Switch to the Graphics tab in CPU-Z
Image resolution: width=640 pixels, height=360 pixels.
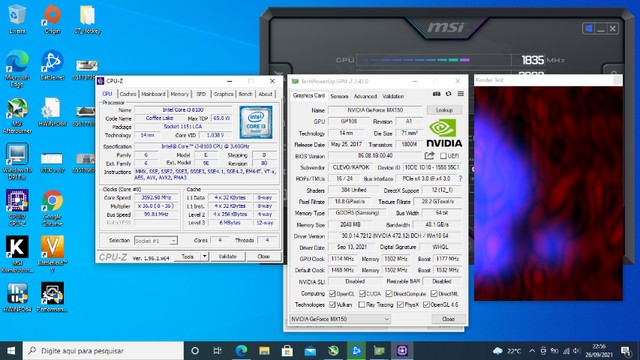click(x=223, y=94)
